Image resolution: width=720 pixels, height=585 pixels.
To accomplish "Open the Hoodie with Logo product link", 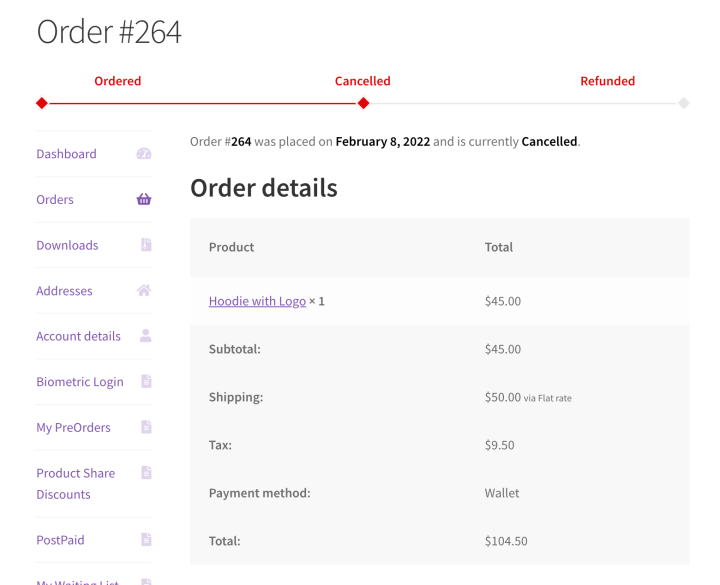I will click(257, 301).
